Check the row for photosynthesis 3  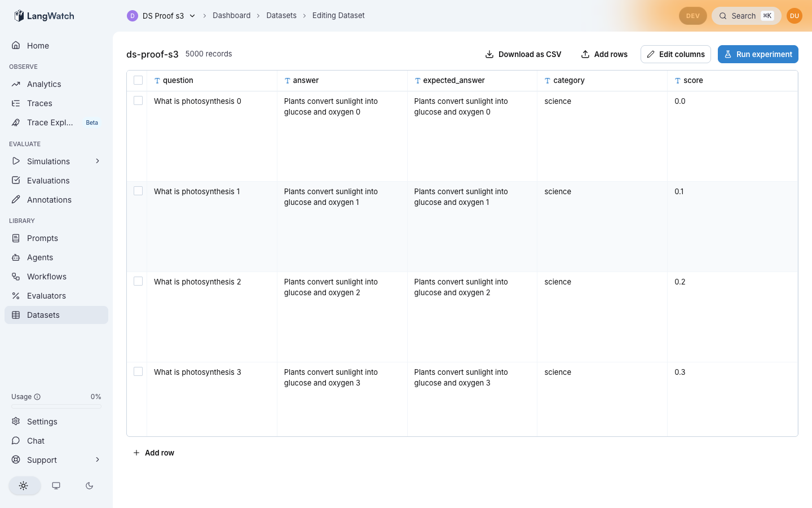[138, 371]
